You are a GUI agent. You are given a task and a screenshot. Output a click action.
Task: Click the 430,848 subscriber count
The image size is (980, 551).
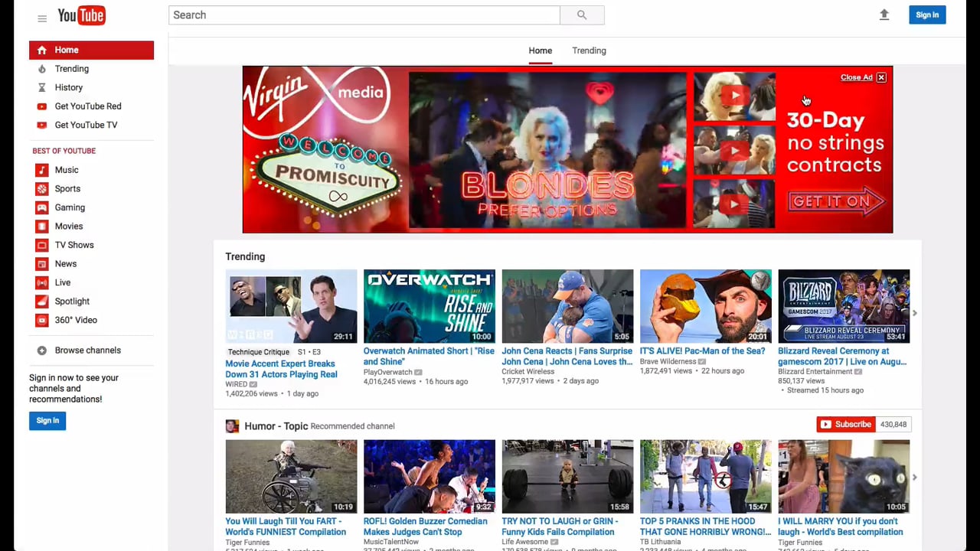pyautogui.click(x=893, y=424)
